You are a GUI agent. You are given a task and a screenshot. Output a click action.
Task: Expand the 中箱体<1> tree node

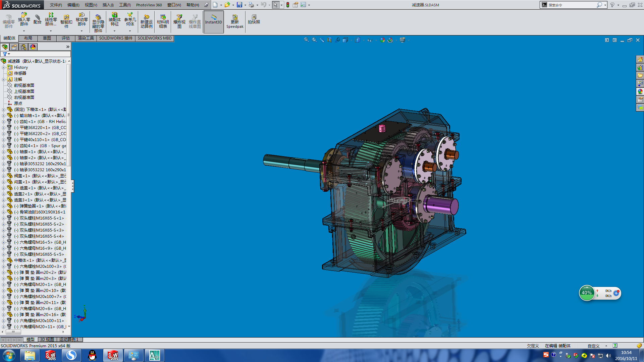point(3,260)
